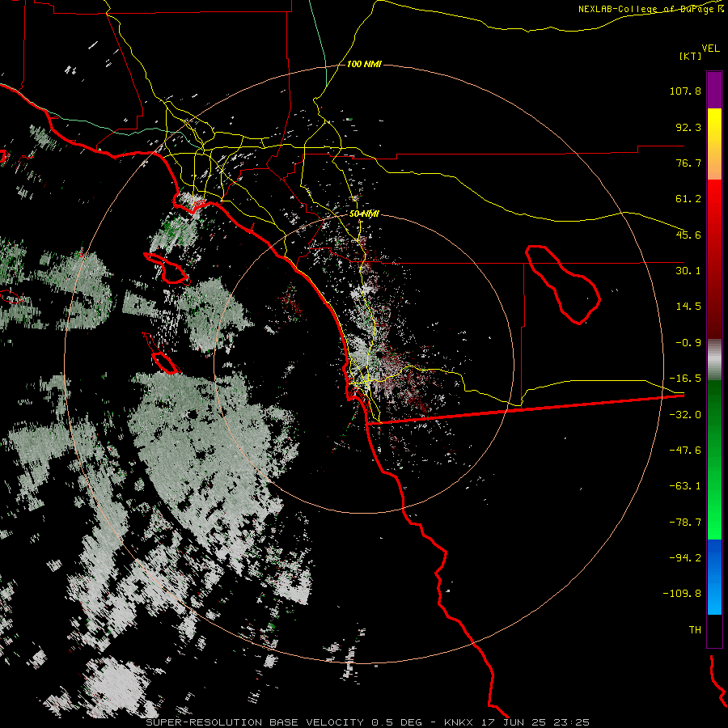The height and width of the screenshot is (728, 728).
Task: Click the -16.5 velocity scale value
Action: pos(685,379)
